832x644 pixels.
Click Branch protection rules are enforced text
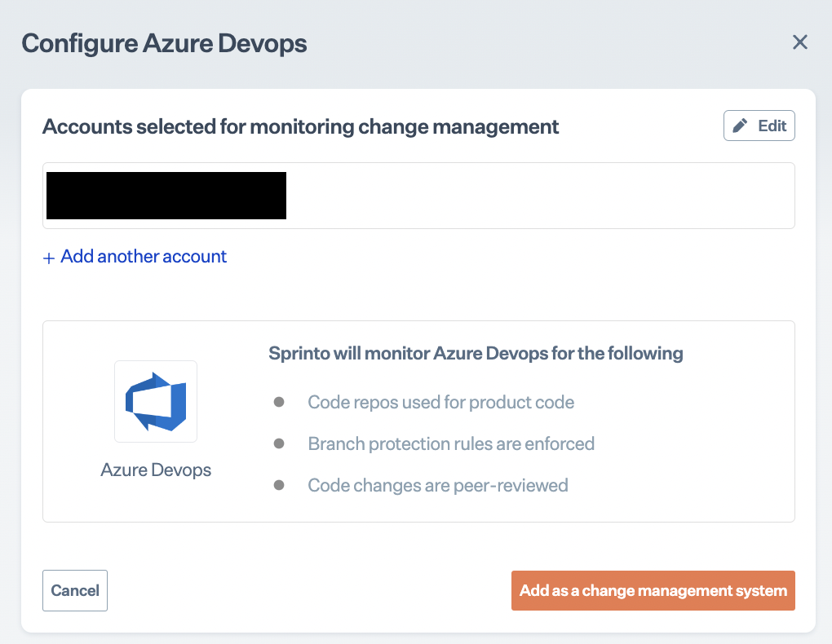[x=451, y=443]
